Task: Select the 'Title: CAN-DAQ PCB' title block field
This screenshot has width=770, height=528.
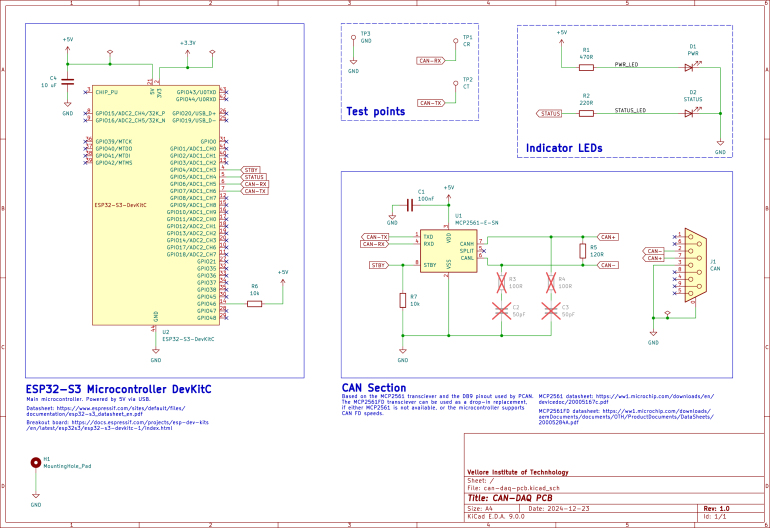Action: tap(510, 498)
